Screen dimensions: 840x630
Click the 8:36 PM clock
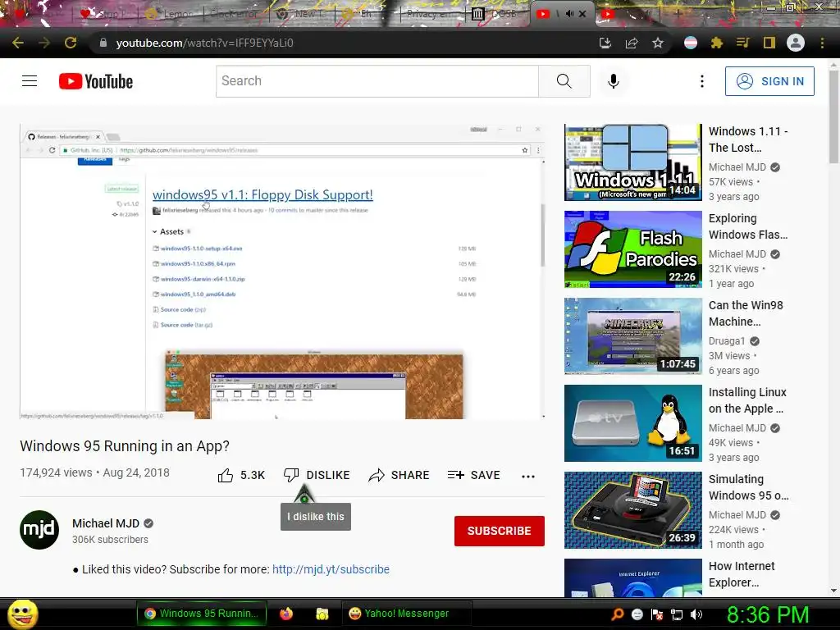pos(768,614)
